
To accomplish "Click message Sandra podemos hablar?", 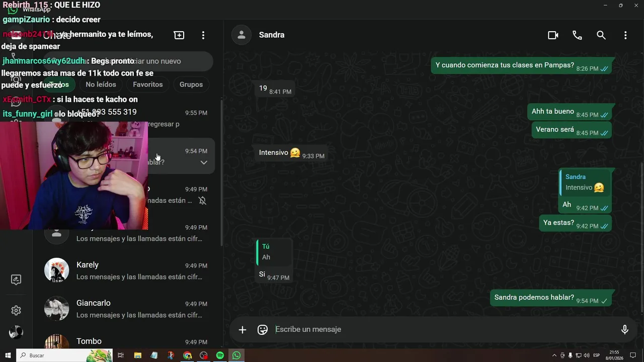I will 551,298.
